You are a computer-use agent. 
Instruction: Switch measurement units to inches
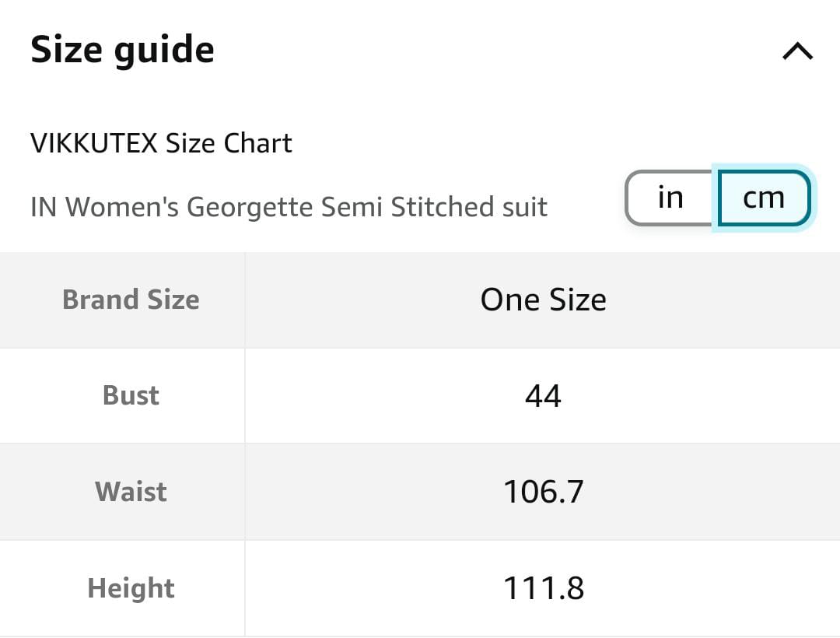coord(670,198)
